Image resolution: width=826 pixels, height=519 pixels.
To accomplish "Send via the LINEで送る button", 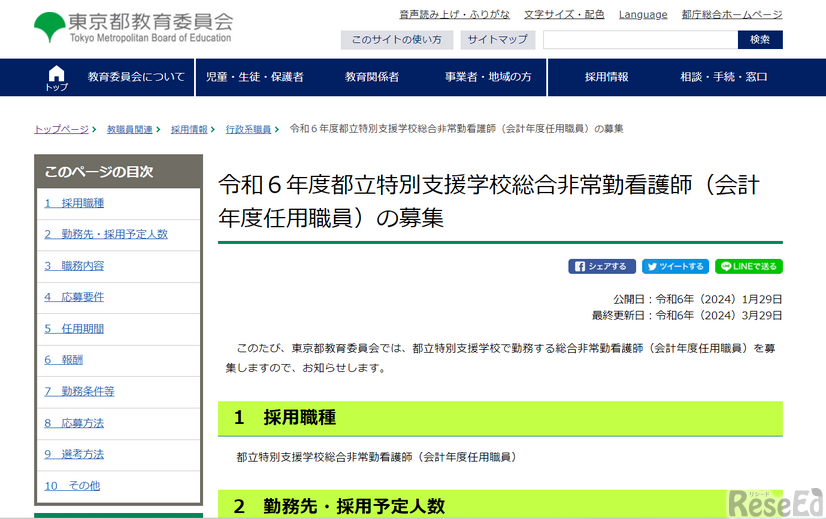I will pyautogui.click(x=749, y=267).
